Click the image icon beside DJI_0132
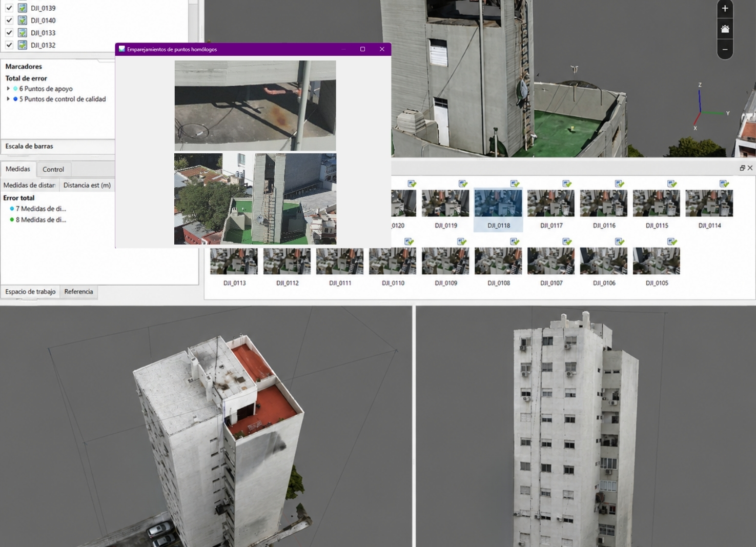Screen dimensions: 756x547 coord(23,45)
